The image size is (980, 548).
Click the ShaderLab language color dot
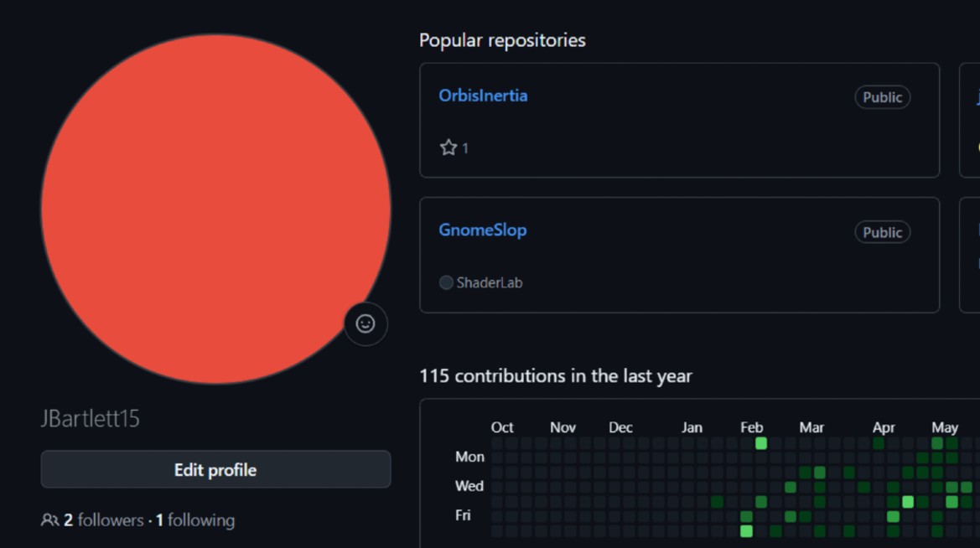point(446,283)
